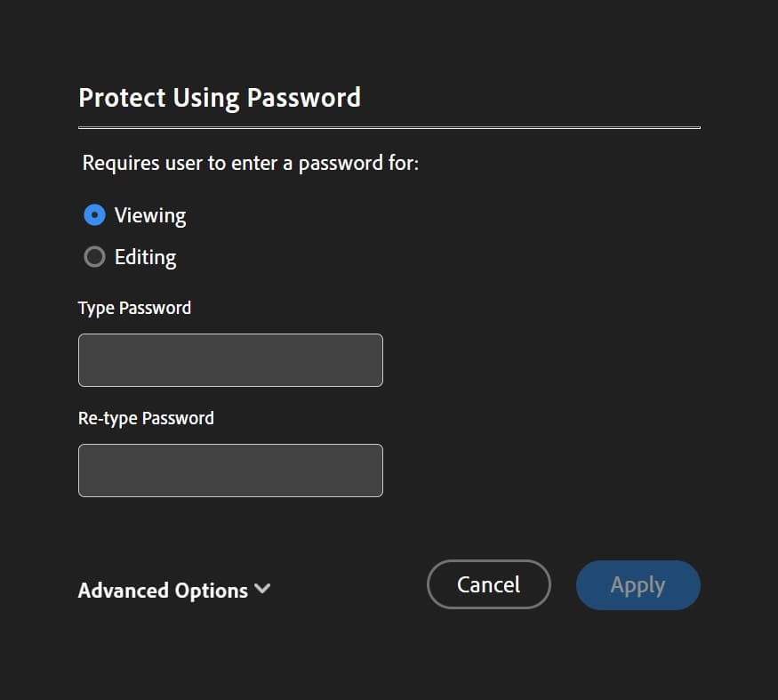Viewport: 778px width, 700px height.
Task: Select the Viewing radio button
Action: pos(94,215)
